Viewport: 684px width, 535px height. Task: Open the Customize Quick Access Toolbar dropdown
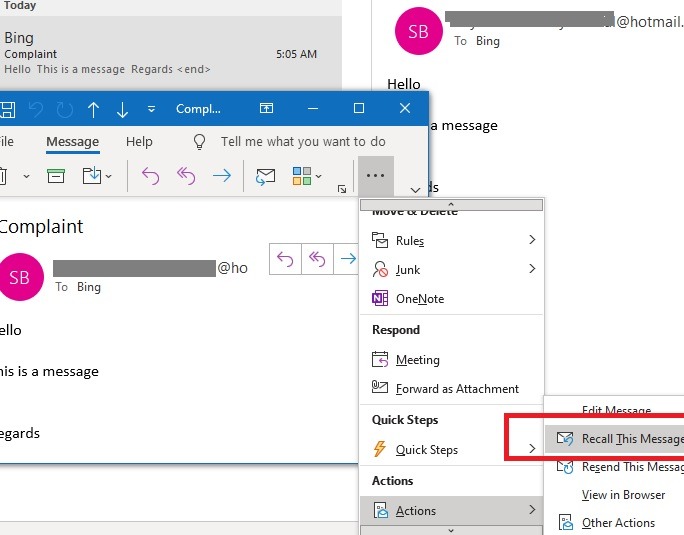pyautogui.click(x=151, y=109)
